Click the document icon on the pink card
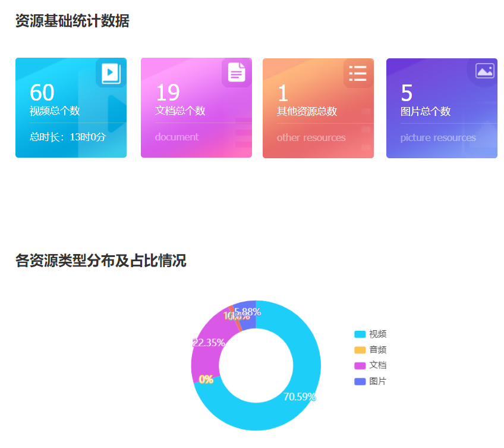The width and height of the screenshot is (504, 448). point(237,71)
